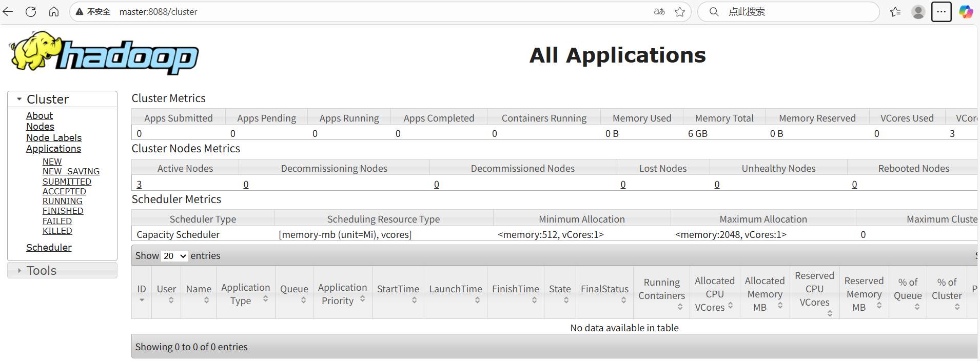Sort applications by User column
The image size is (980, 361).
(x=166, y=292)
